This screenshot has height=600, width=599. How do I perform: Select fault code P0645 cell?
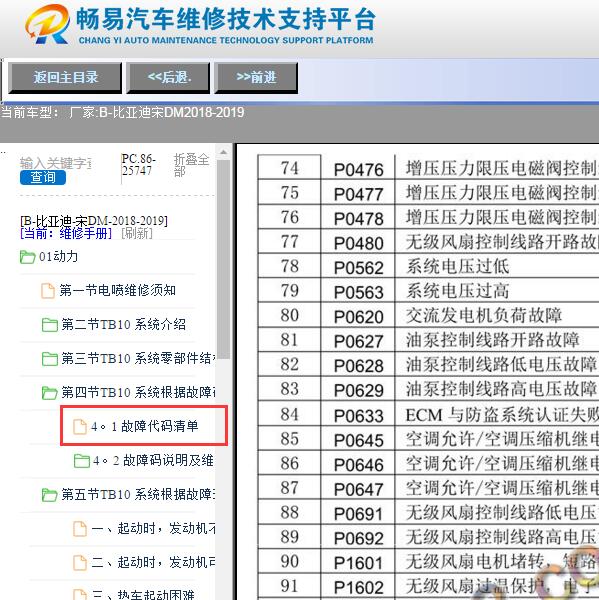tap(359, 440)
